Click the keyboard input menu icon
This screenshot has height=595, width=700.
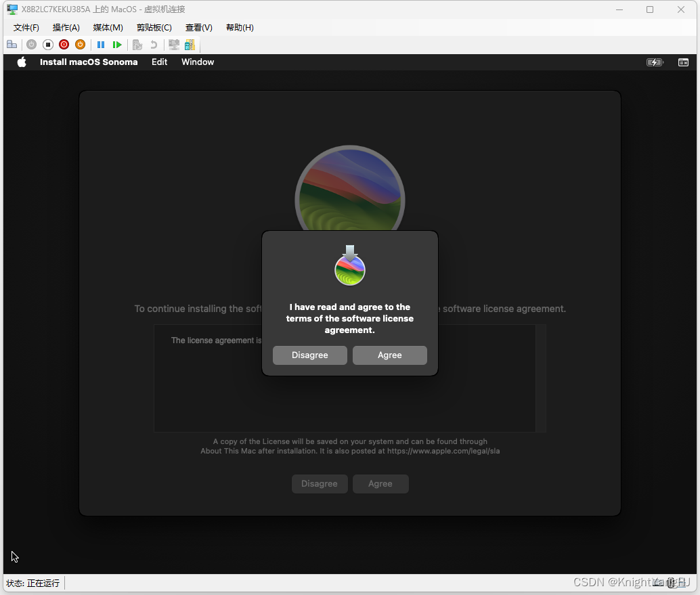pyautogui.click(x=684, y=62)
